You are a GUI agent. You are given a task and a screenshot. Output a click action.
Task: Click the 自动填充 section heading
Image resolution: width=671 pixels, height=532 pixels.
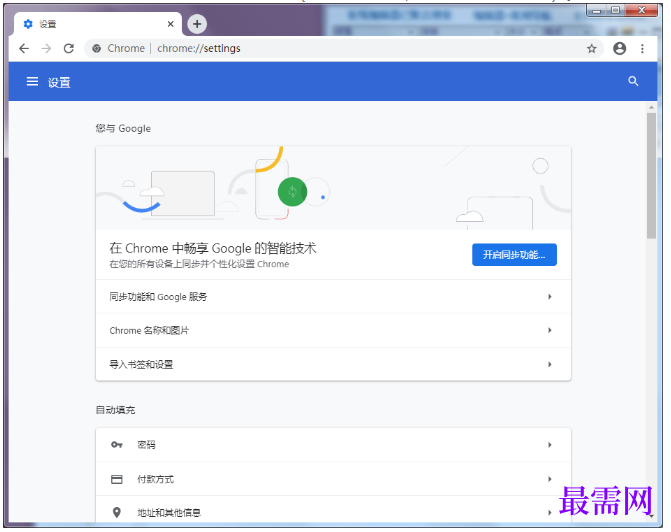pyautogui.click(x=116, y=410)
